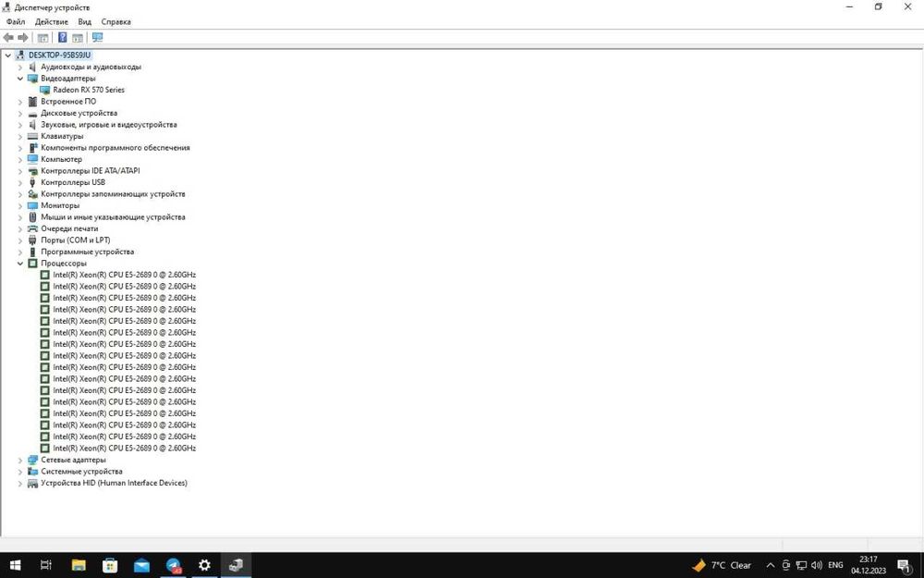The width and height of the screenshot is (924, 578).
Task: Expand the Дисковые устройства category
Action: (x=20, y=113)
